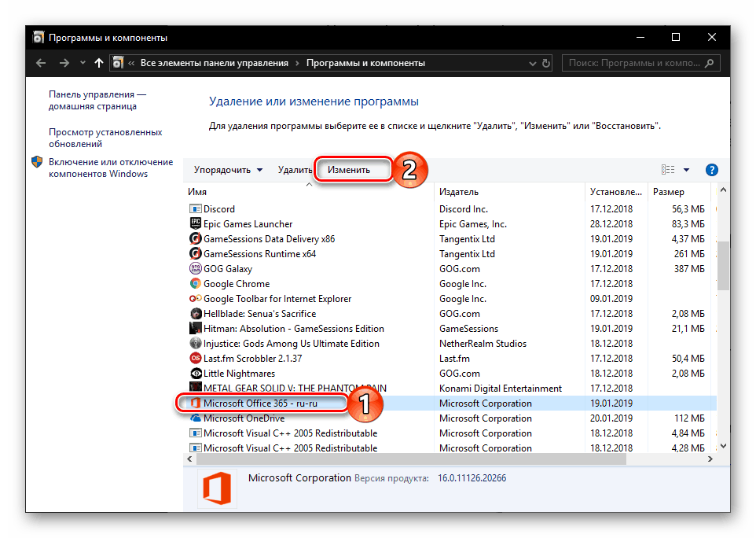This screenshot has height=538, width=756.
Task: Select Google Chrome entry name
Action: pyautogui.click(x=237, y=284)
